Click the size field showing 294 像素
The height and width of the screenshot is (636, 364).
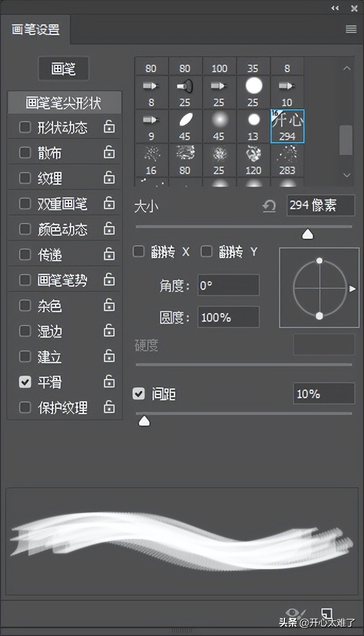(320, 205)
